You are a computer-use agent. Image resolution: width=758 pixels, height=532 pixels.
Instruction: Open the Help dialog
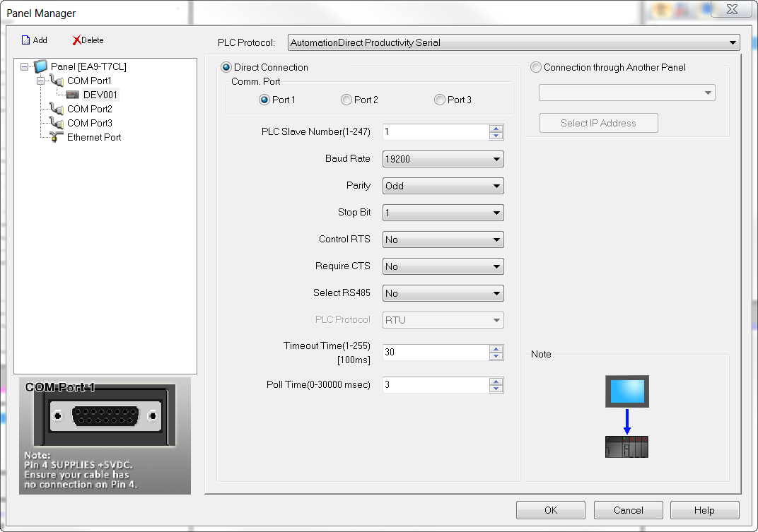tap(704, 509)
